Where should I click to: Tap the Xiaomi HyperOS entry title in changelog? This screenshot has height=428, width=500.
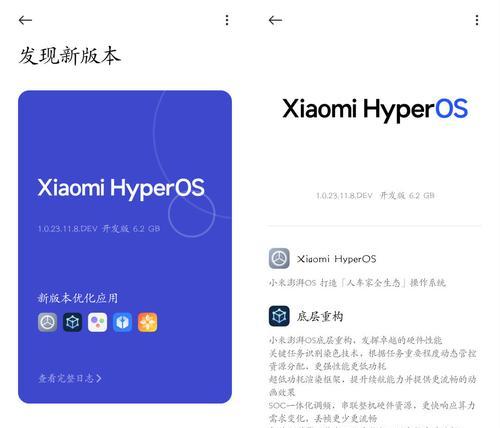pos(337,259)
